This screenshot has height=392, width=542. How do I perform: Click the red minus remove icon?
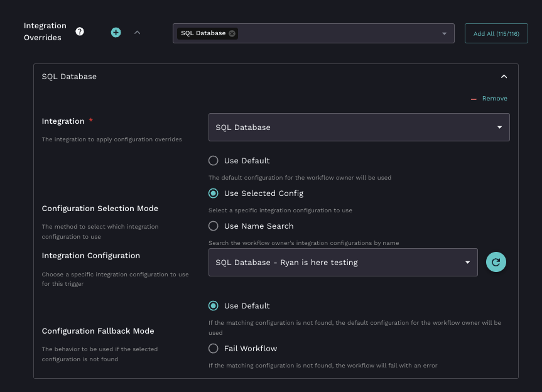pos(474,99)
